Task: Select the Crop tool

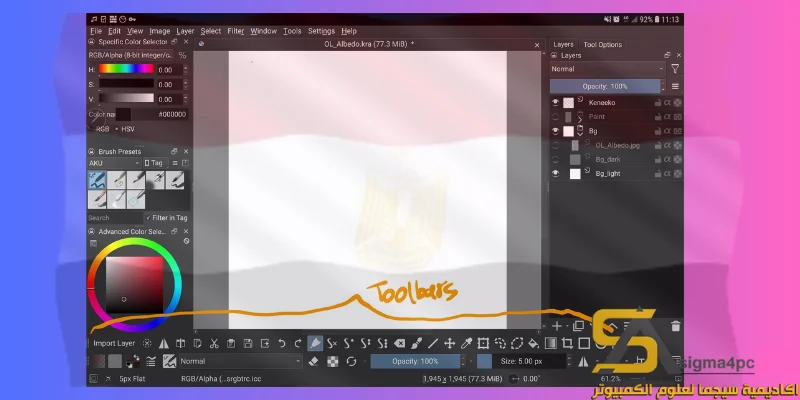Action: [567, 343]
